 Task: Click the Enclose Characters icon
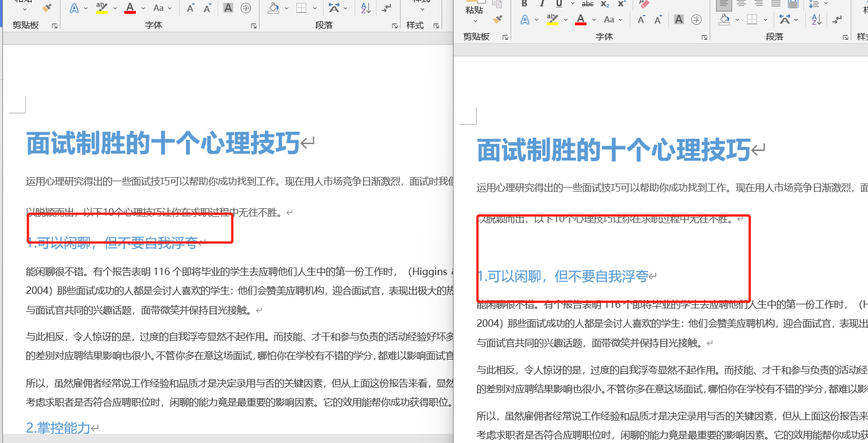pyautogui.click(x=697, y=19)
